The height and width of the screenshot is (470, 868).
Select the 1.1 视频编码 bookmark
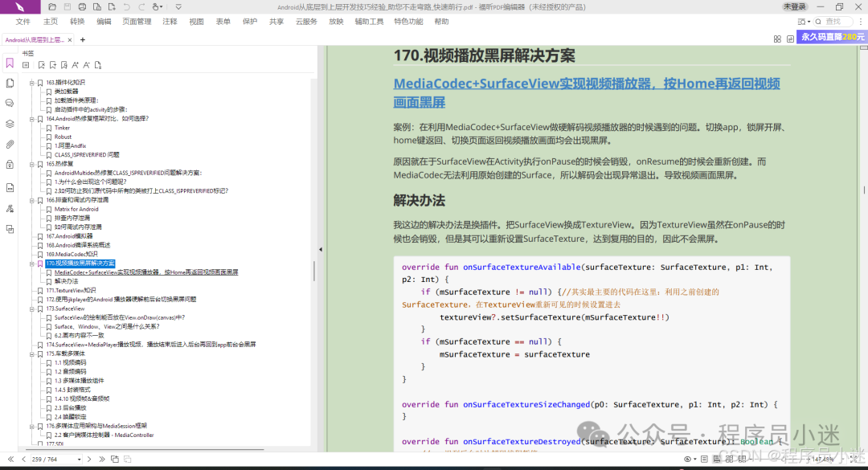pos(70,362)
